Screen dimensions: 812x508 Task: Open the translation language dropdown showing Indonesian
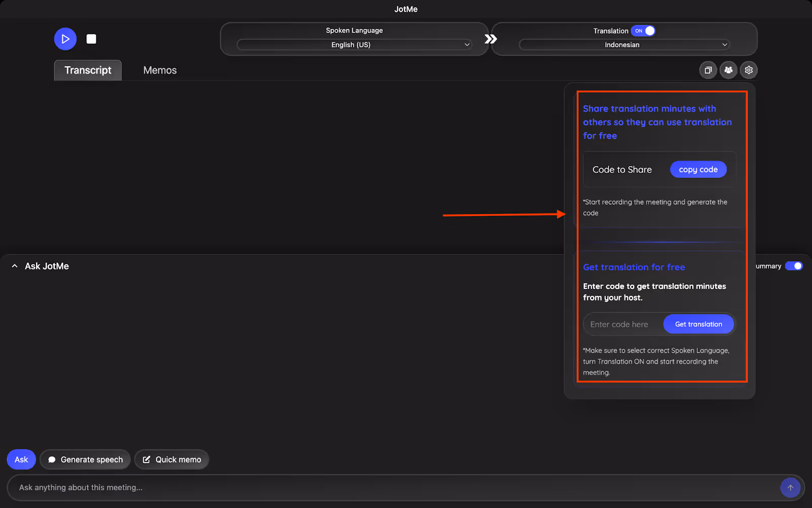tap(624, 45)
